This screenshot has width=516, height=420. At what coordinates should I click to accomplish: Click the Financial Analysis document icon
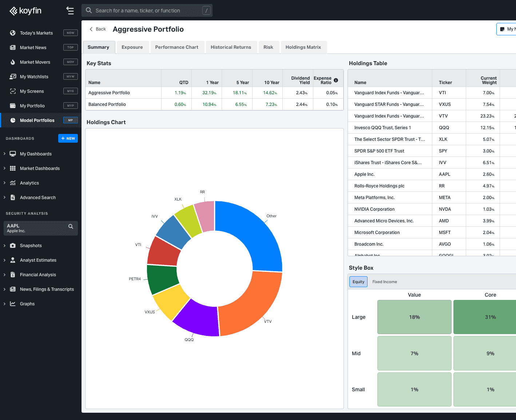[x=13, y=275]
